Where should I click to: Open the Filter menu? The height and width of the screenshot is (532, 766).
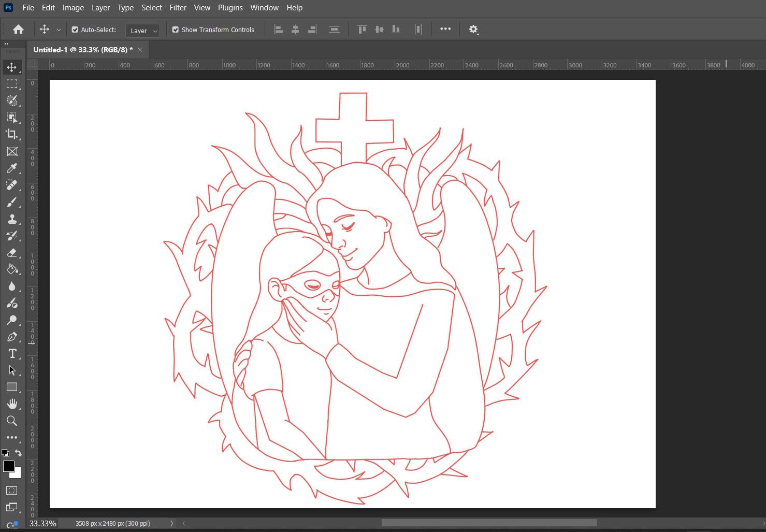(x=178, y=8)
